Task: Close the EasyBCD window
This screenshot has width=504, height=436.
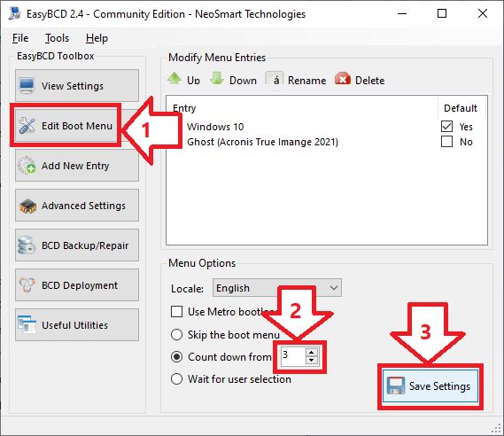Action: point(483,13)
